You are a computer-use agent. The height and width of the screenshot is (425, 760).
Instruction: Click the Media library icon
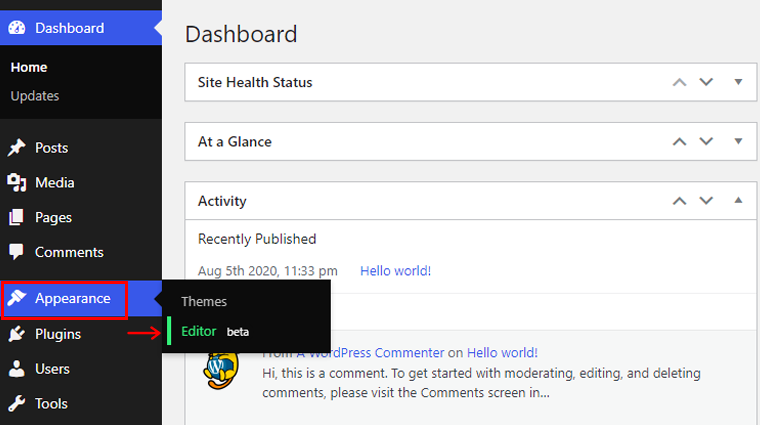tap(17, 183)
